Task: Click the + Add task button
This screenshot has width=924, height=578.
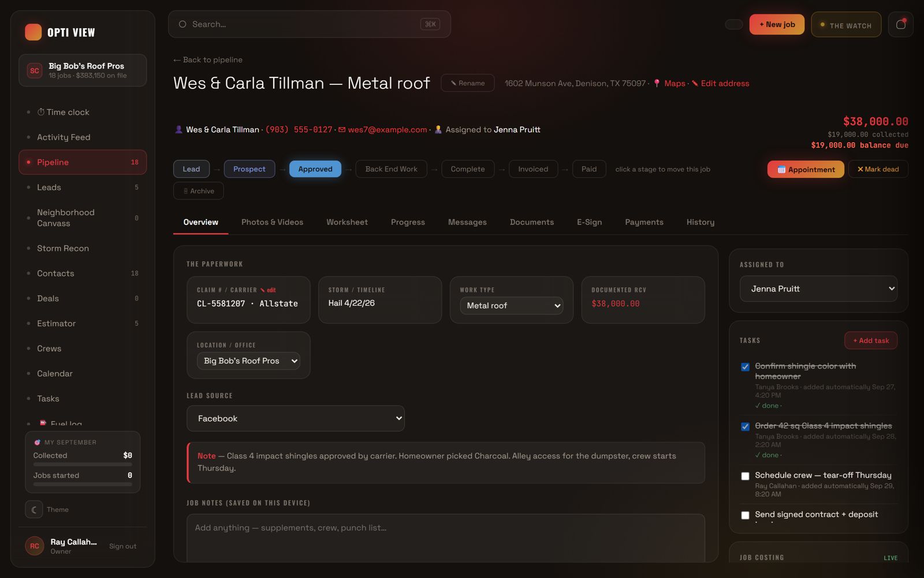Action: (x=871, y=340)
